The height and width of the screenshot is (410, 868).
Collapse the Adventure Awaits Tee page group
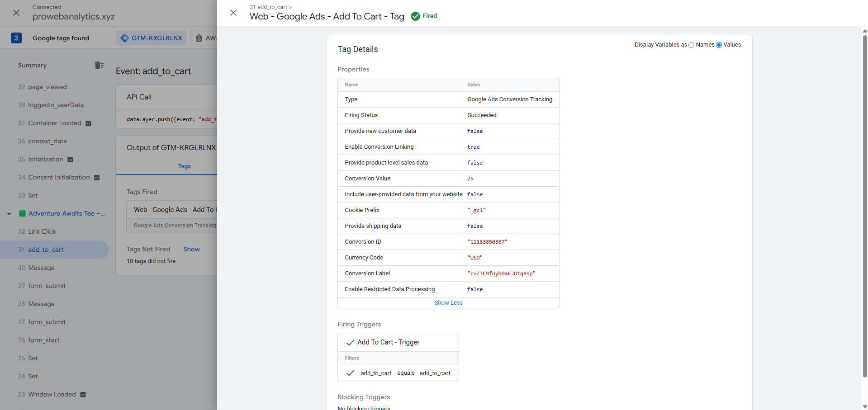9,214
